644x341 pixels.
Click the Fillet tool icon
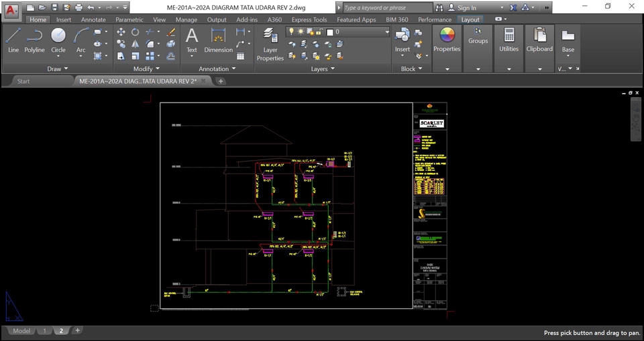click(150, 44)
